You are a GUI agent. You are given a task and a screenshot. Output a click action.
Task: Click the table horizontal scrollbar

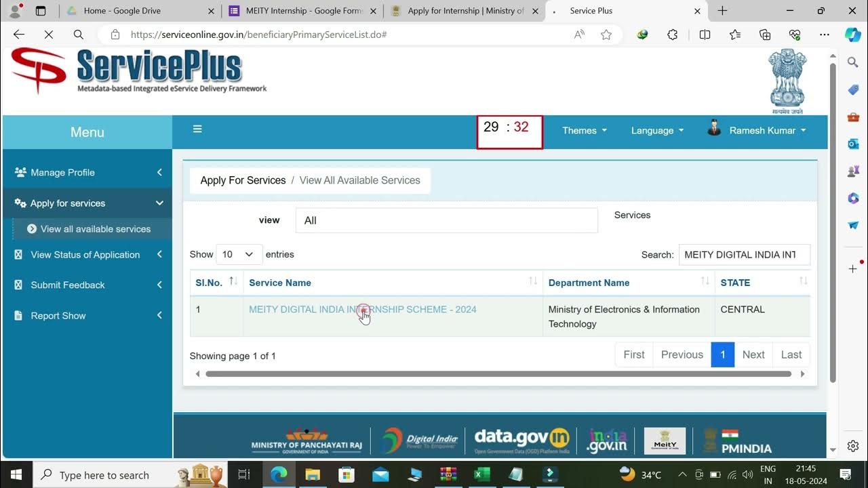click(x=498, y=373)
